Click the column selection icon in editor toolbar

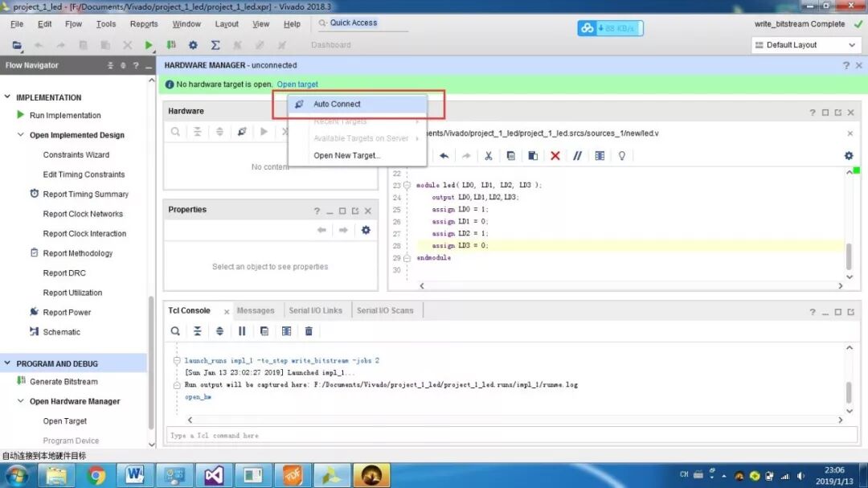[x=600, y=156]
